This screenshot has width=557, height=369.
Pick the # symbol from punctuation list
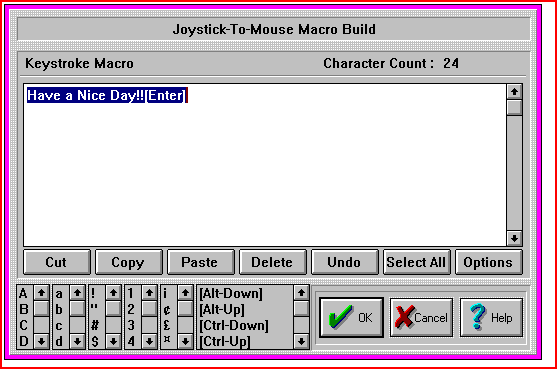pos(95,325)
